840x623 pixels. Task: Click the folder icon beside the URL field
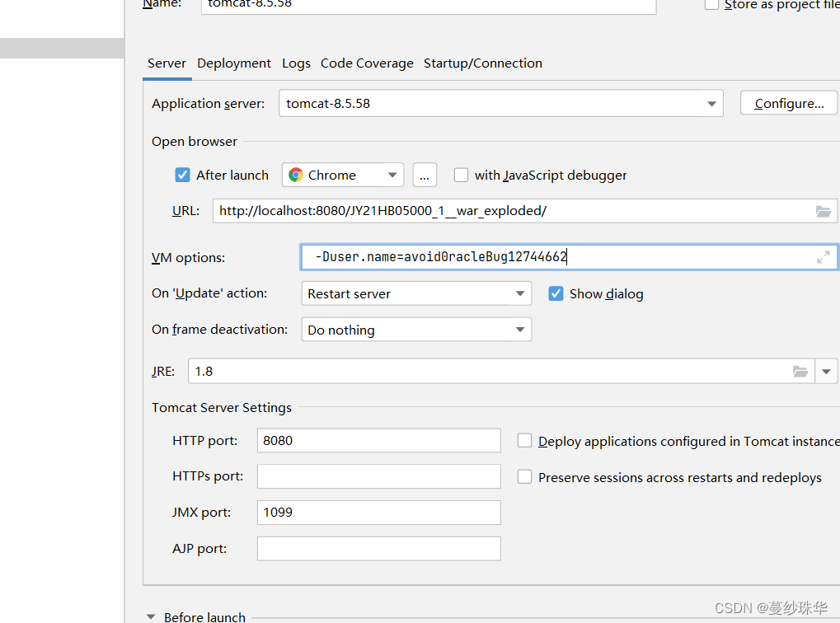click(x=824, y=211)
